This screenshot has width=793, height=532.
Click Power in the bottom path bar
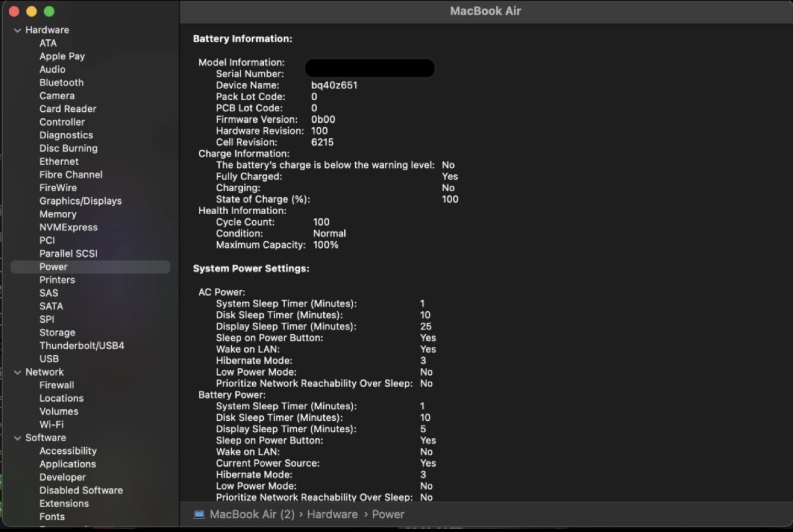[x=388, y=514]
